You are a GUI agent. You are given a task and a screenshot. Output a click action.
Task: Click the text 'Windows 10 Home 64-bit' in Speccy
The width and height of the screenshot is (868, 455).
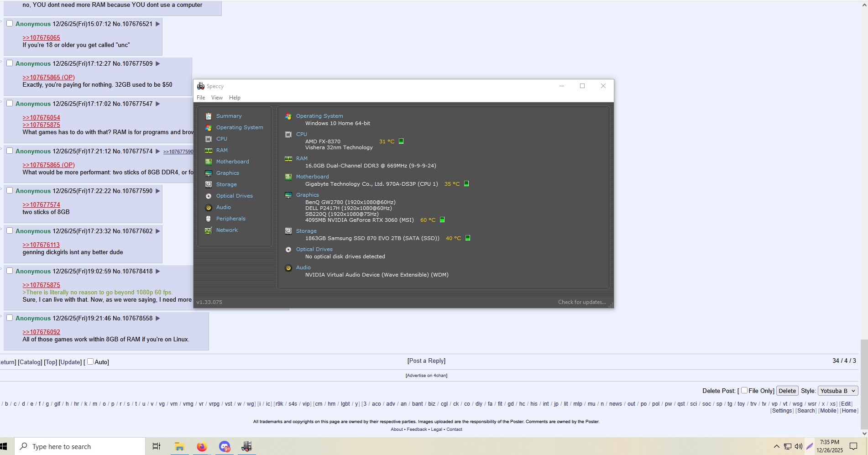click(x=338, y=123)
